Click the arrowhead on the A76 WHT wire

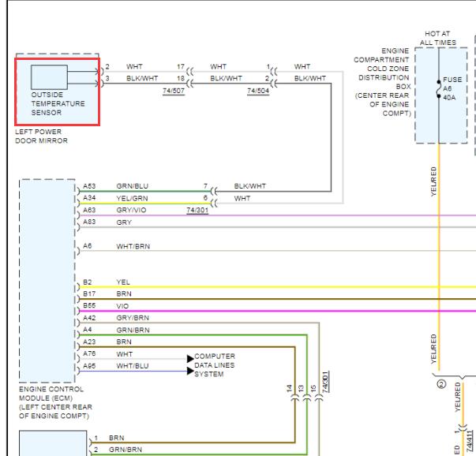point(190,359)
